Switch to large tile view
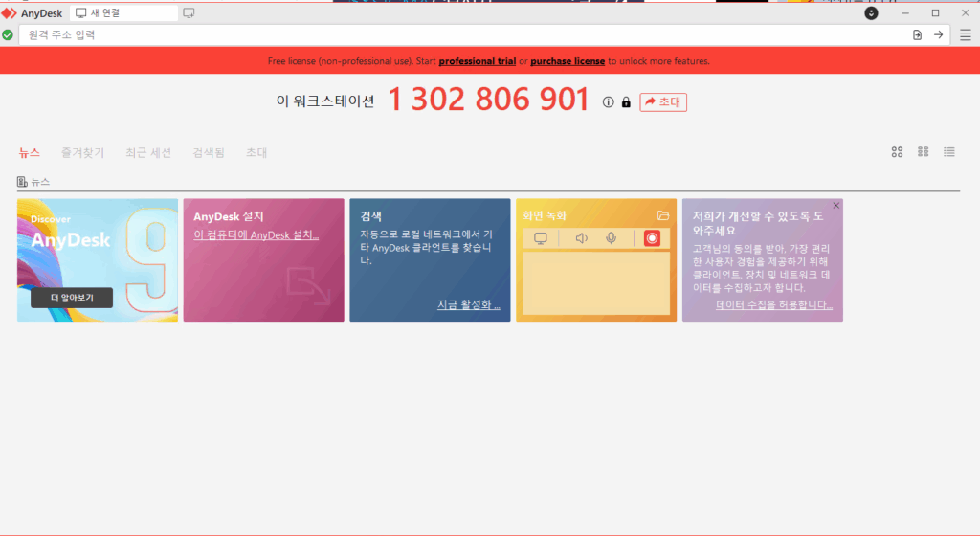980x536 pixels. pos(897,152)
